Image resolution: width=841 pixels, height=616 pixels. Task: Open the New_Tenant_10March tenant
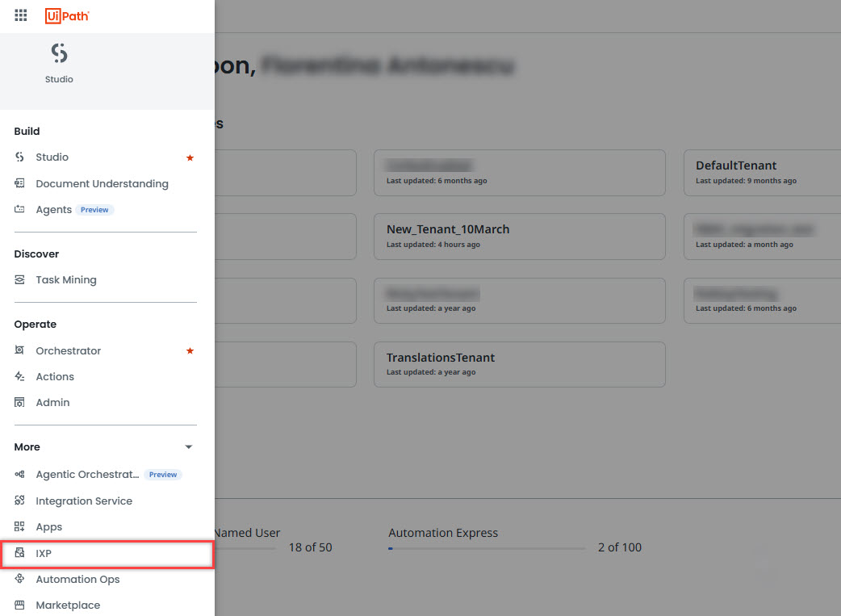click(x=520, y=236)
